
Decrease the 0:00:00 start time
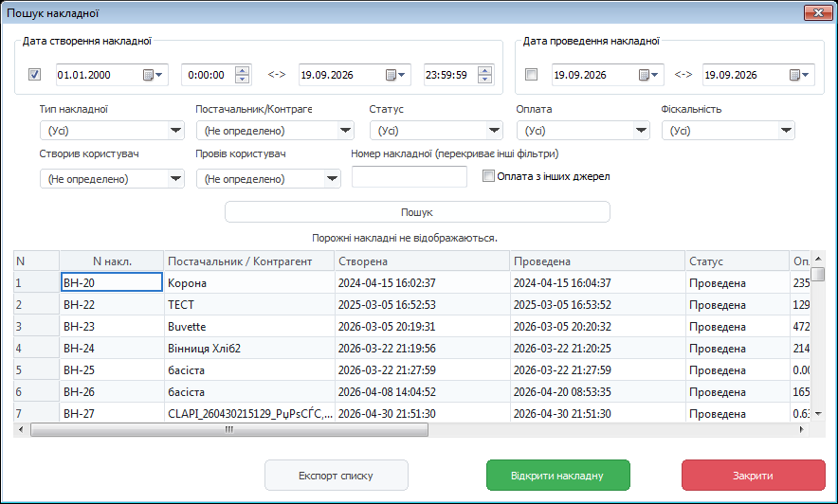tap(242, 79)
